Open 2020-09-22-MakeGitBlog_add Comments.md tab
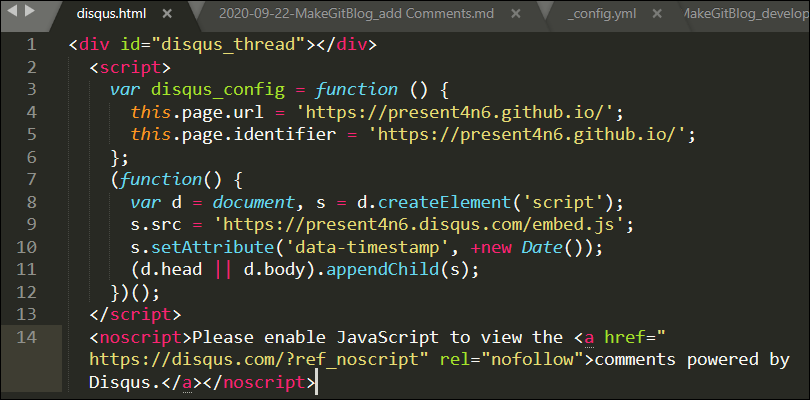This screenshot has width=810, height=400. tap(356, 14)
